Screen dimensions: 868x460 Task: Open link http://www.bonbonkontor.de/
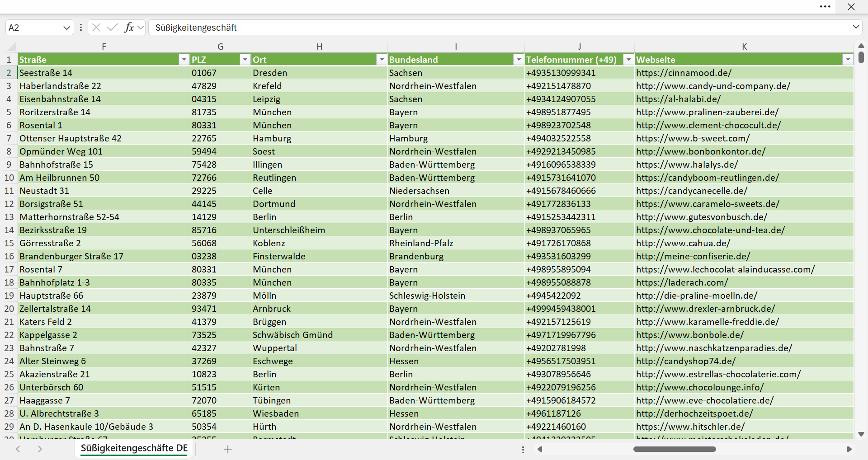coord(701,151)
